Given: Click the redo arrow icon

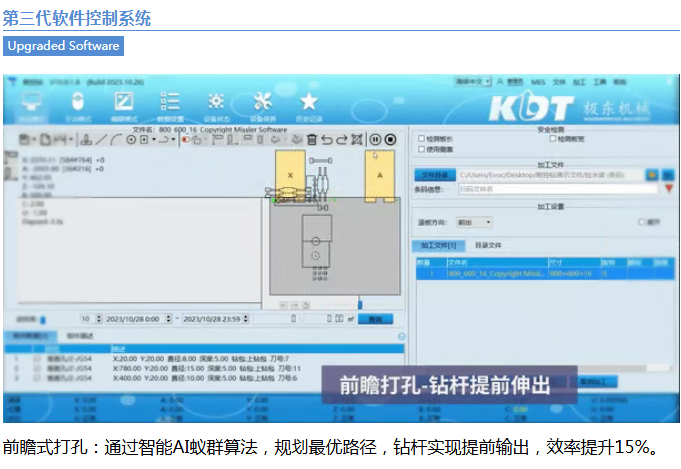Looking at the screenshot, I should tap(342, 140).
